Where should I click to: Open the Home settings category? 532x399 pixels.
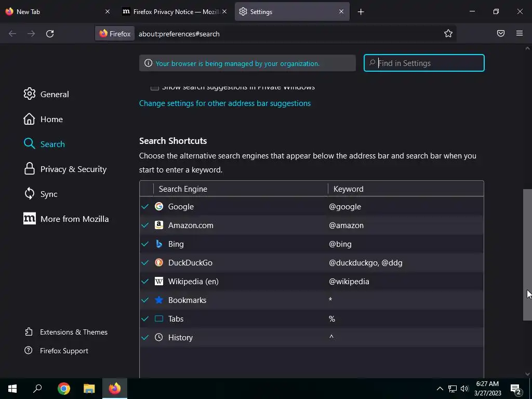click(43, 119)
